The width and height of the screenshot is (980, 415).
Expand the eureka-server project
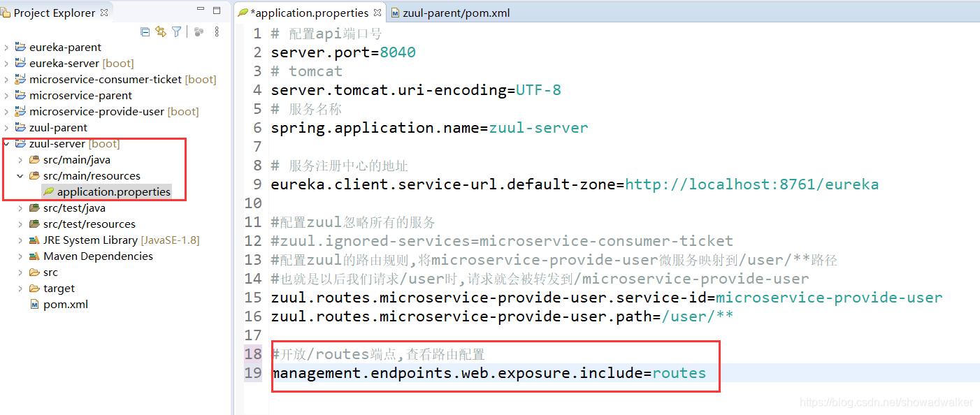click(x=7, y=64)
